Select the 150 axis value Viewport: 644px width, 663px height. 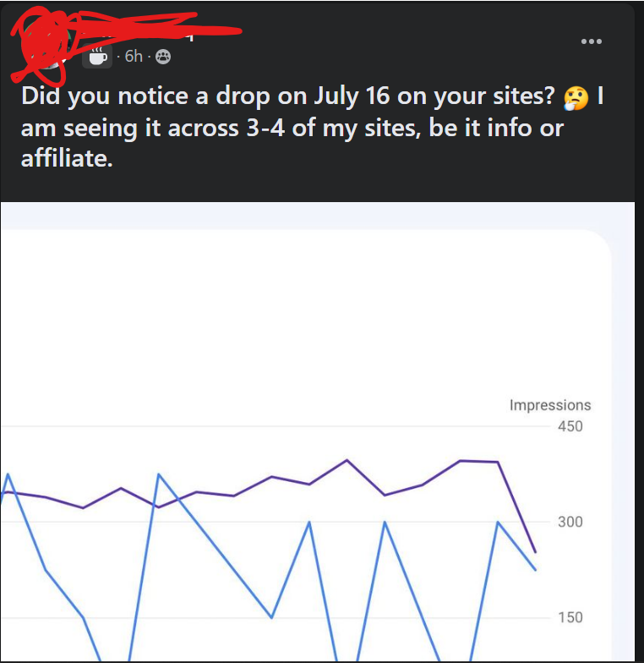(570, 617)
